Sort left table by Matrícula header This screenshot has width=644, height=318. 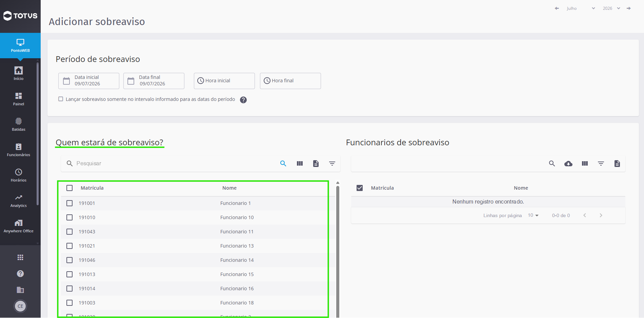(92, 188)
